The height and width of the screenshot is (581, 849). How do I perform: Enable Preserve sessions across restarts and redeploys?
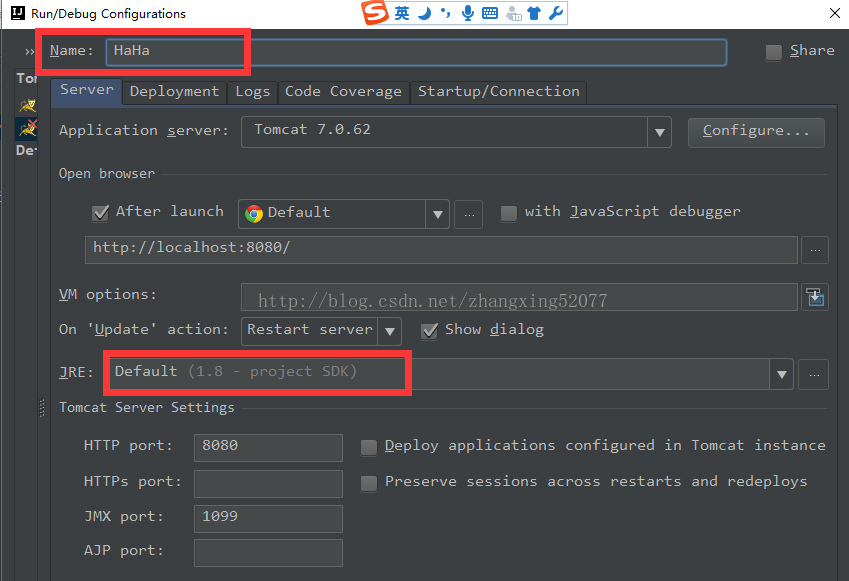click(369, 483)
